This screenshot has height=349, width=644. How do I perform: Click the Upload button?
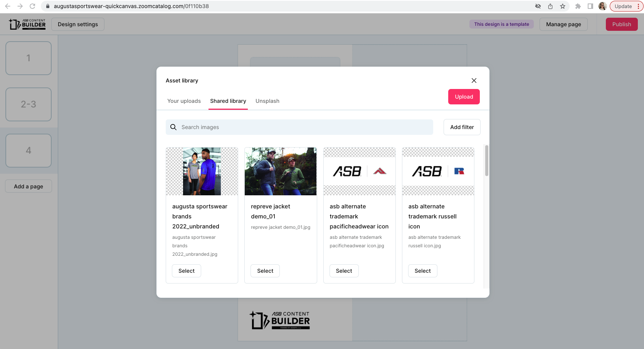[x=464, y=97]
